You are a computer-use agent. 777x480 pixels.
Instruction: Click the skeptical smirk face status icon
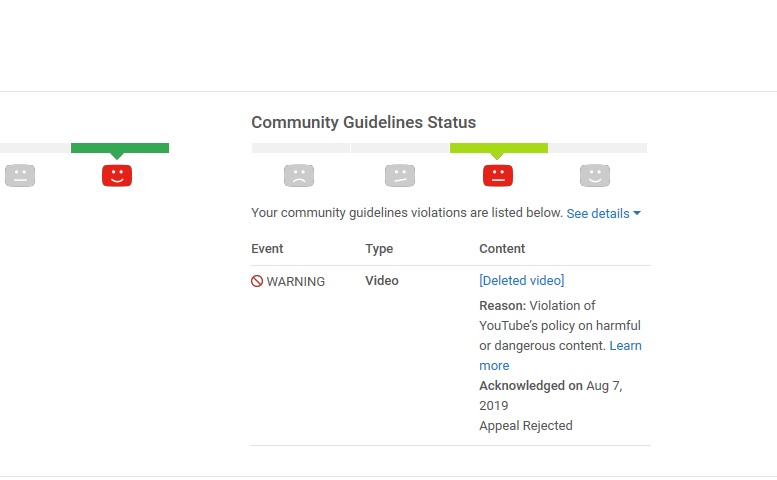400,175
